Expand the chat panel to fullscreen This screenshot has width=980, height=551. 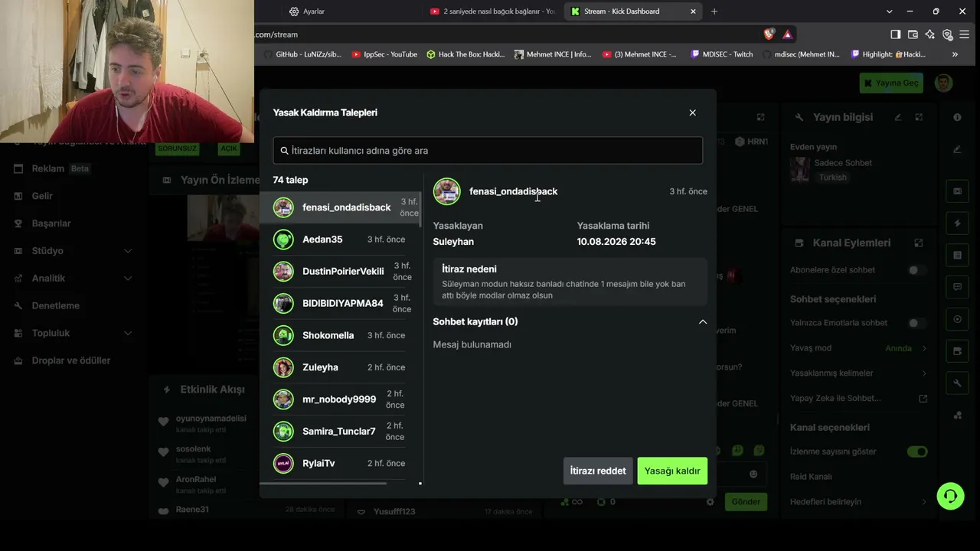point(760,117)
